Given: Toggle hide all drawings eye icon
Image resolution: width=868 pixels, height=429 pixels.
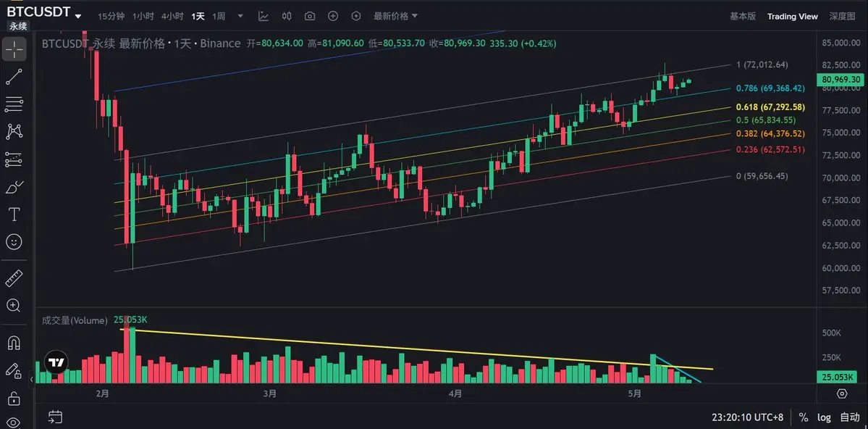Looking at the screenshot, I should pos(14,422).
